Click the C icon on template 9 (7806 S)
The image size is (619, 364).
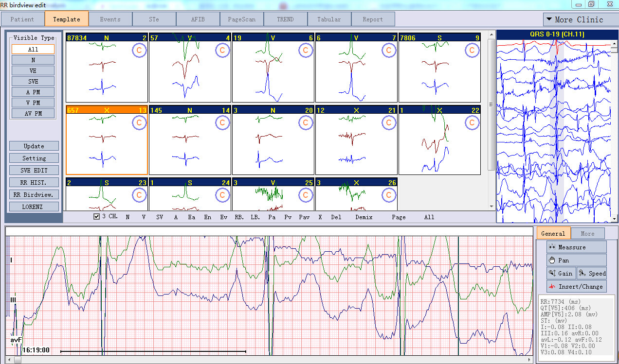tap(472, 51)
